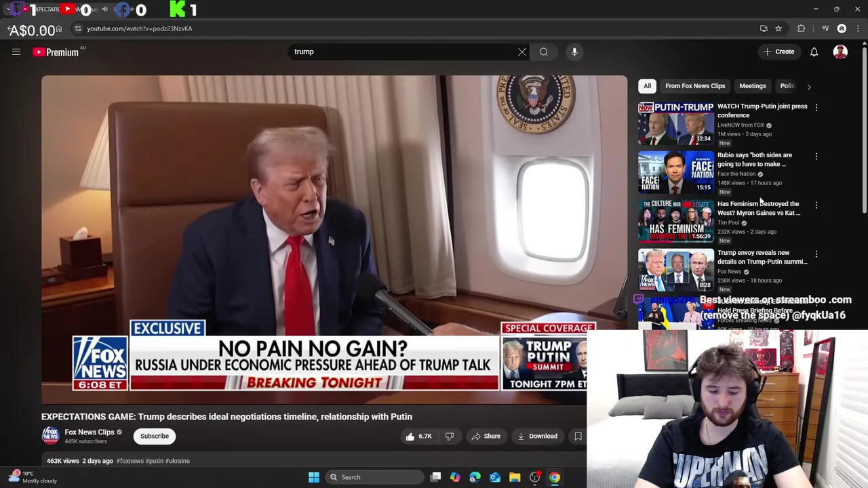Click the #ukraine hashtag
The image size is (868, 488).
(x=178, y=461)
